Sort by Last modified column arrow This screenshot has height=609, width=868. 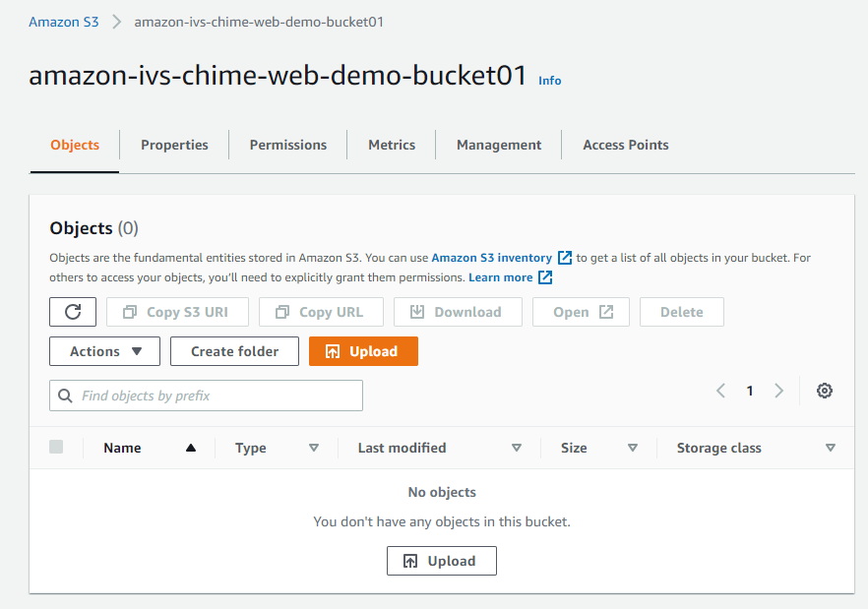pyautogui.click(x=517, y=448)
